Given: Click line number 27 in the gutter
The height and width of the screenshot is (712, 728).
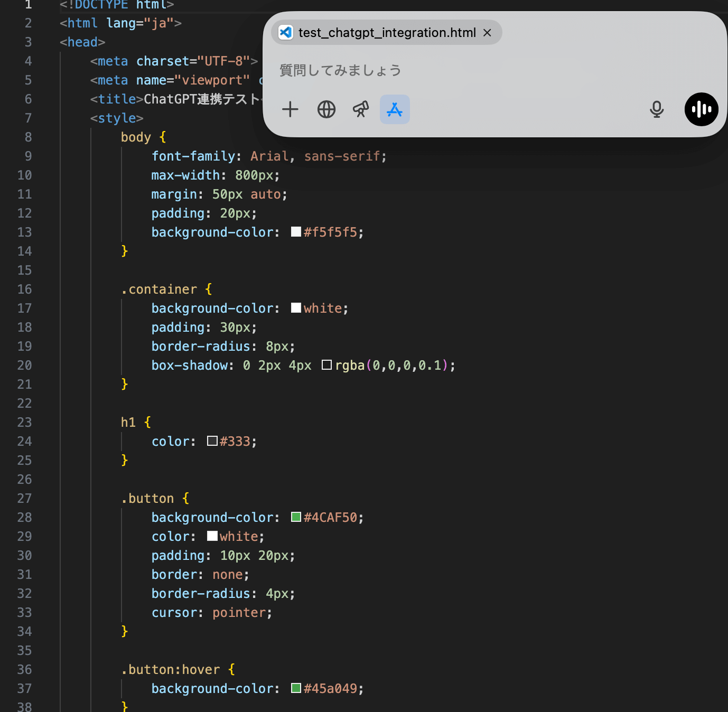Looking at the screenshot, I should 25,499.
